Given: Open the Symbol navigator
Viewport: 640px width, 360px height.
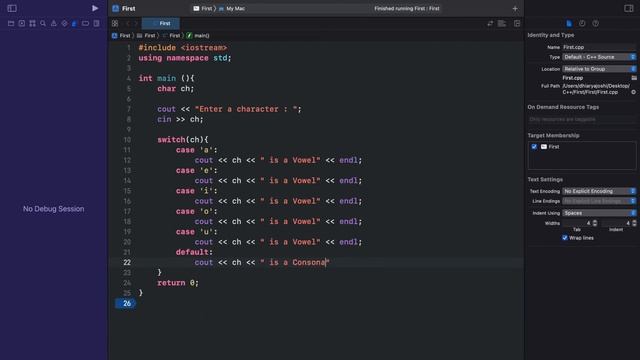Looking at the screenshot, I should tap(32, 24).
